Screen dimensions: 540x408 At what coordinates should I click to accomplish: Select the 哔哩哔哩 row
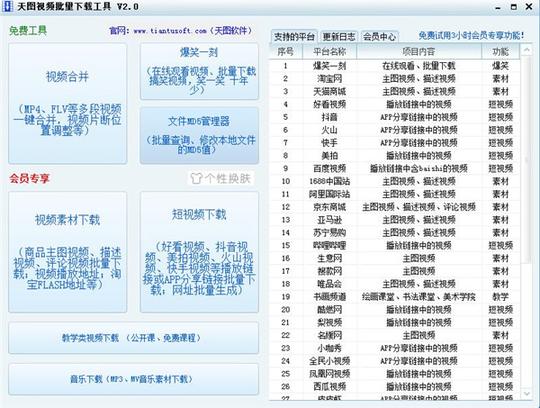coord(394,245)
